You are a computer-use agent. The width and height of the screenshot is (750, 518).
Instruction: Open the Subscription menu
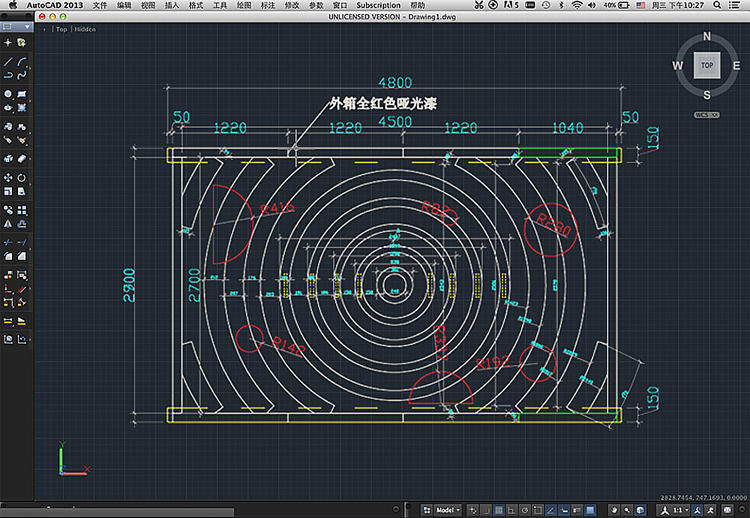[377, 6]
